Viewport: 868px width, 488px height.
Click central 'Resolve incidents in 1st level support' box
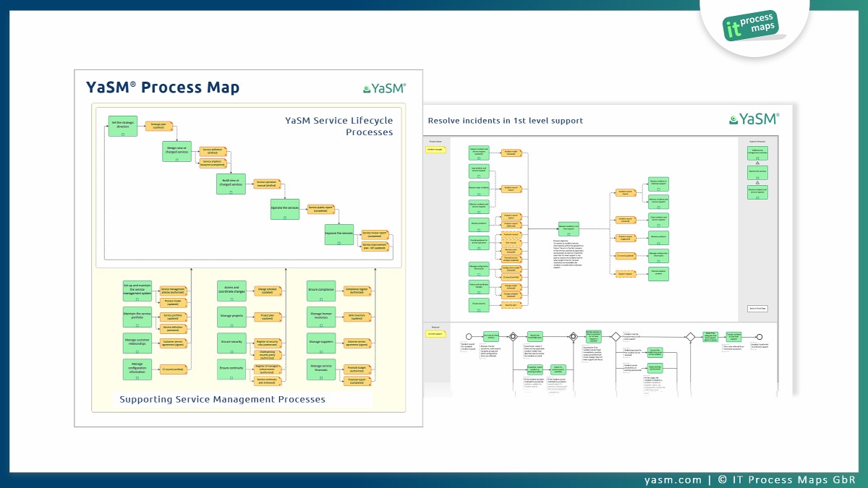[x=569, y=228]
